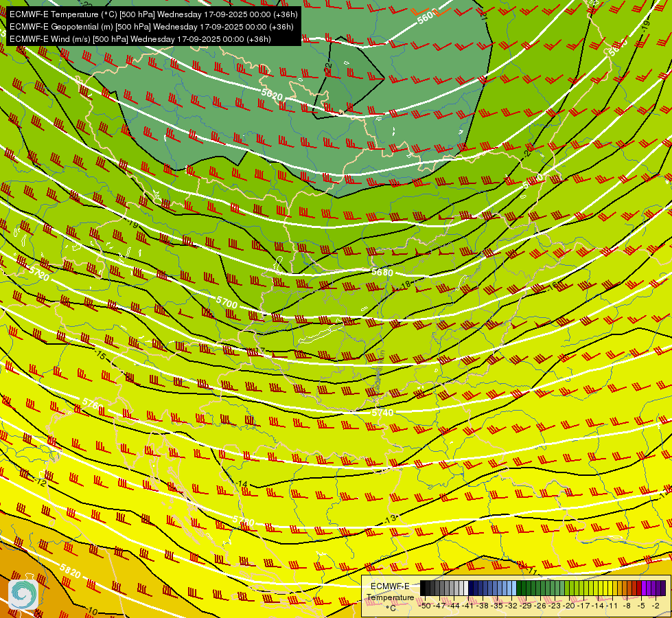Click the -22 isotherm label

click(x=329, y=69)
